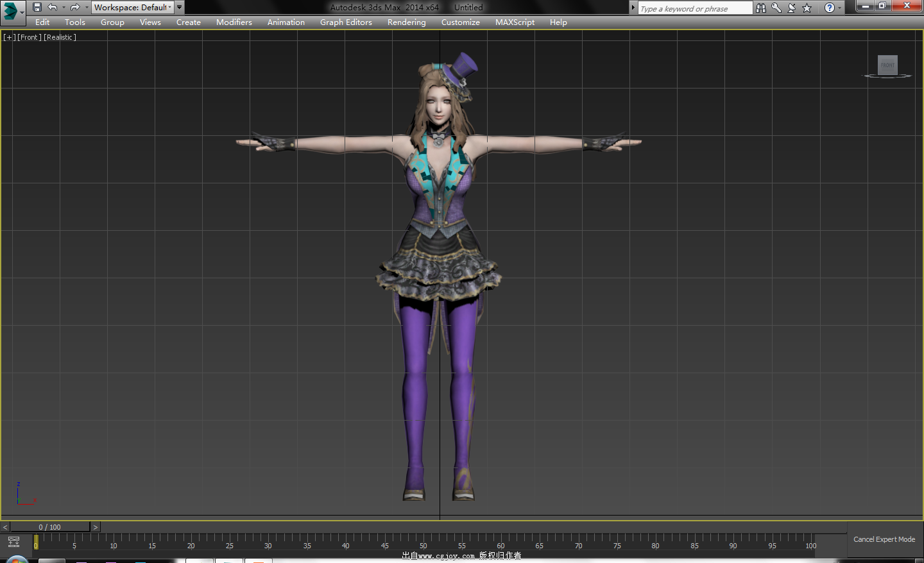Open the Undo history dropdown arrow
This screenshot has width=924, height=563.
point(64,8)
